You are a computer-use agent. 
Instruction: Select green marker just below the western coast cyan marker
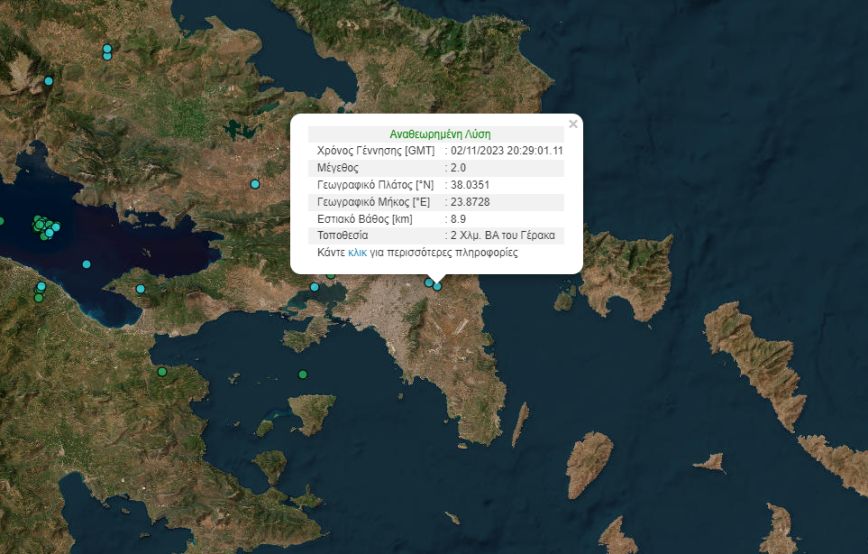[x=39, y=297]
